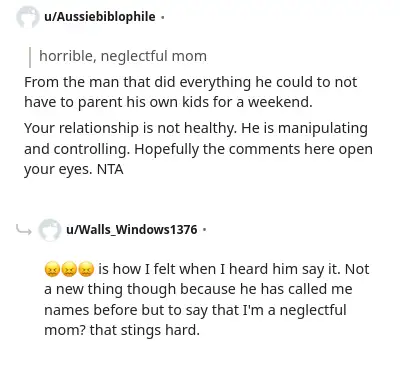Screen dimensions: 400x366
Task: Click the dot separator after u/Aussiebiblophile
Action: tap(162, 17)
